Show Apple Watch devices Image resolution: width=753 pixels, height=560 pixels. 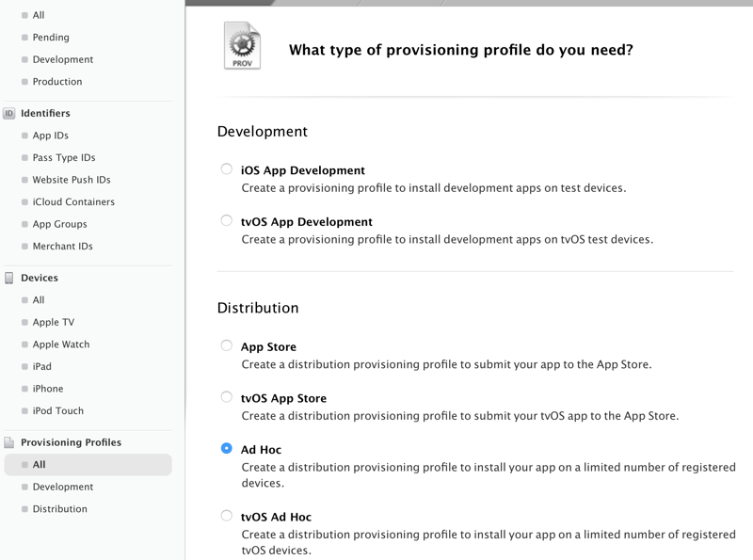pos(61,344)
